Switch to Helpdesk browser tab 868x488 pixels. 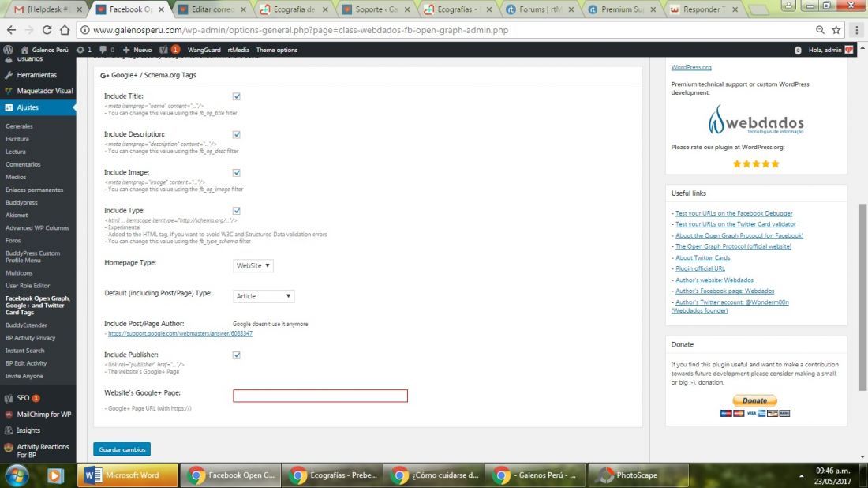pos(47,9)
